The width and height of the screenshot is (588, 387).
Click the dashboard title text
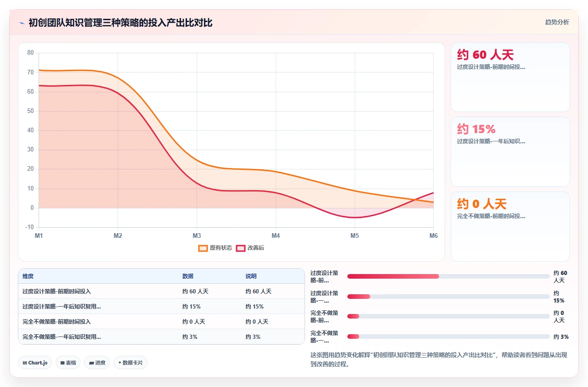120,22
